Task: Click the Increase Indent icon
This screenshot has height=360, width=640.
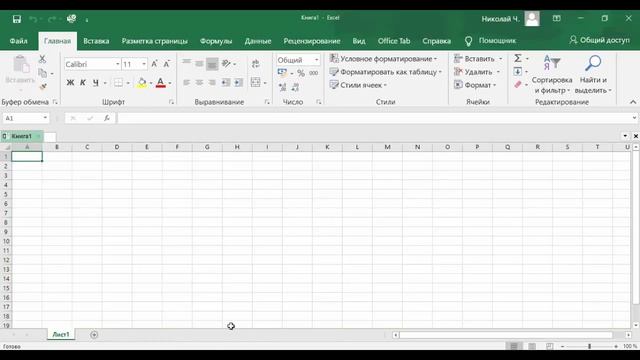Action: [238, 83]
